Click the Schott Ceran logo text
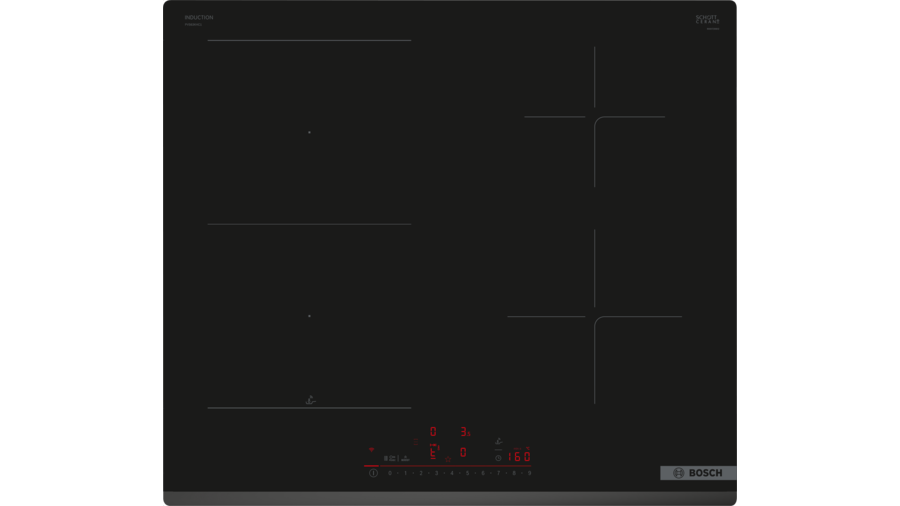Screen dimensions: 900x506 pyautogui.click(x=708, y=20)
